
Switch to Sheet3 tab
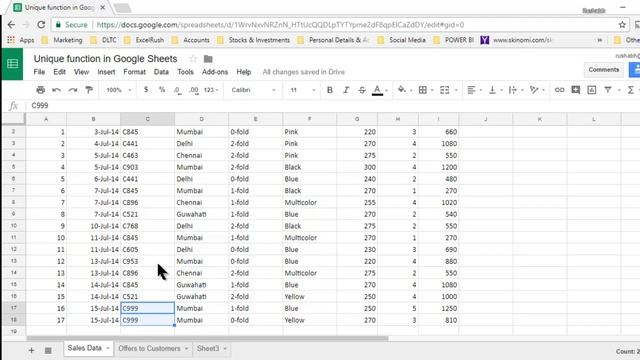click(208, 349)
